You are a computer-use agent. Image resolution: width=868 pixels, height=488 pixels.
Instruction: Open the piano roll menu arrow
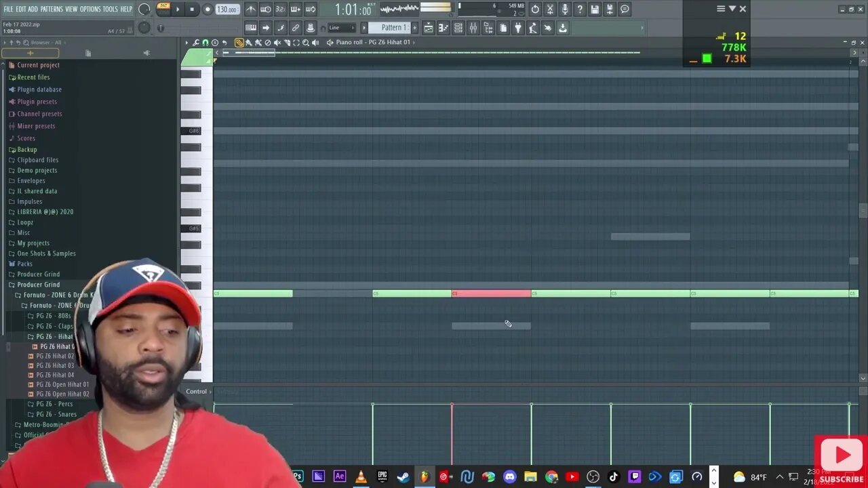point(187,42)
